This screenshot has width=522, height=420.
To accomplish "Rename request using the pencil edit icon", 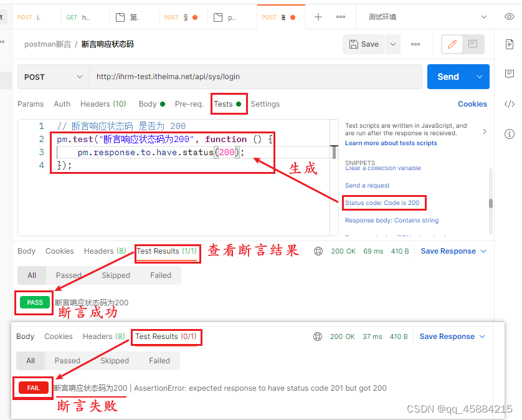I will point(452,44).
